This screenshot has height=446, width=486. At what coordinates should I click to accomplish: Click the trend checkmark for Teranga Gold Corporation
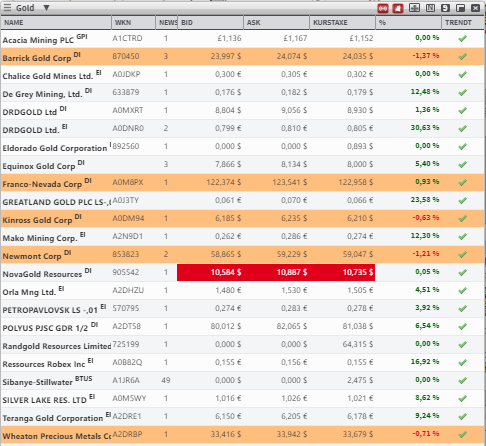[462, 417]
